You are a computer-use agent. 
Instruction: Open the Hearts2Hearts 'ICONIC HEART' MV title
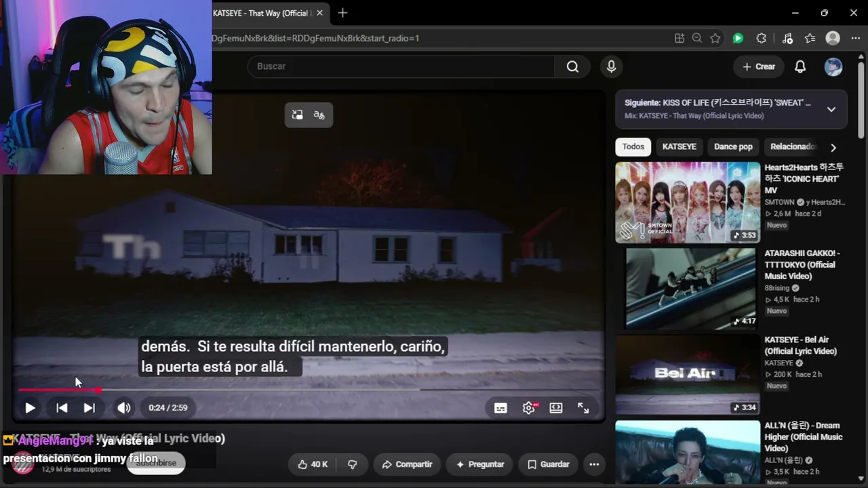click(804, 179)
